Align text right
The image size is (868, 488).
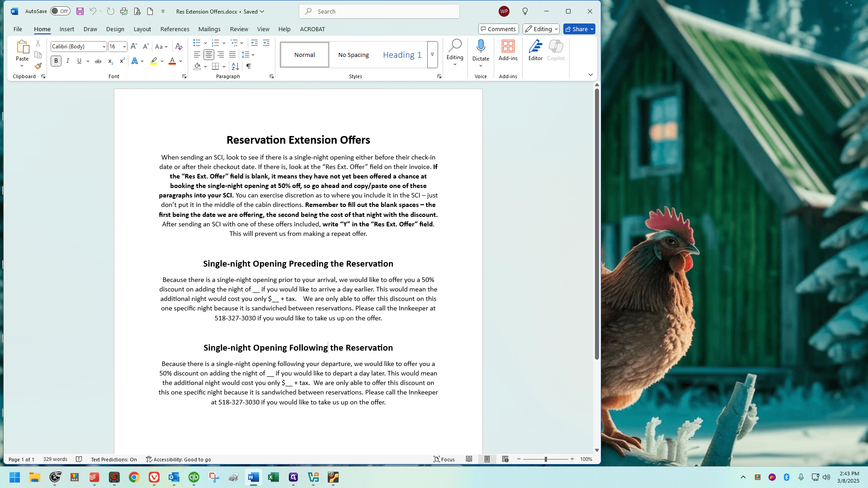click(x=221, y=55)
